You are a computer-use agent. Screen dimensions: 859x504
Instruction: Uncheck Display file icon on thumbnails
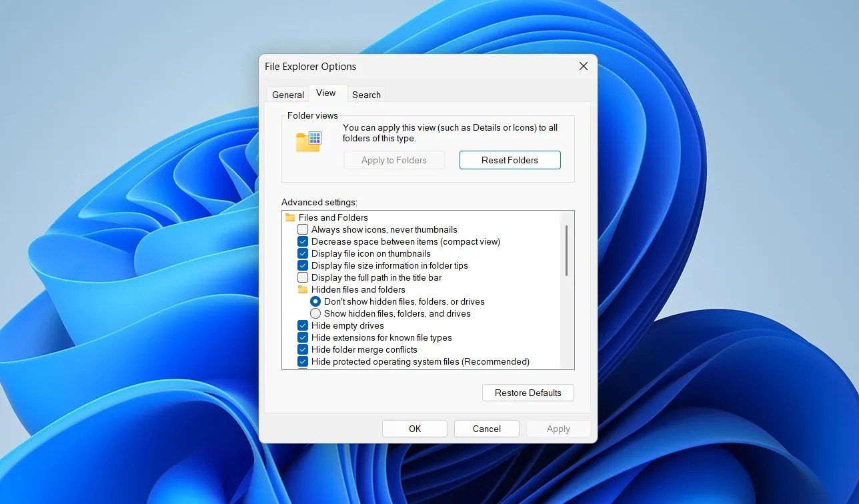[303, 253]
